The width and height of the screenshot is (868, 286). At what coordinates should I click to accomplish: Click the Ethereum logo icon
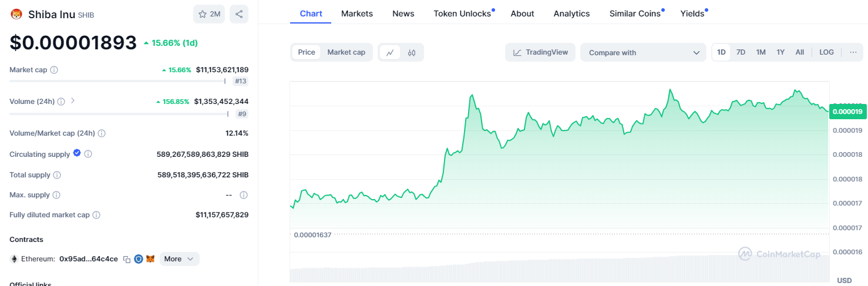[x=14, y=259]
